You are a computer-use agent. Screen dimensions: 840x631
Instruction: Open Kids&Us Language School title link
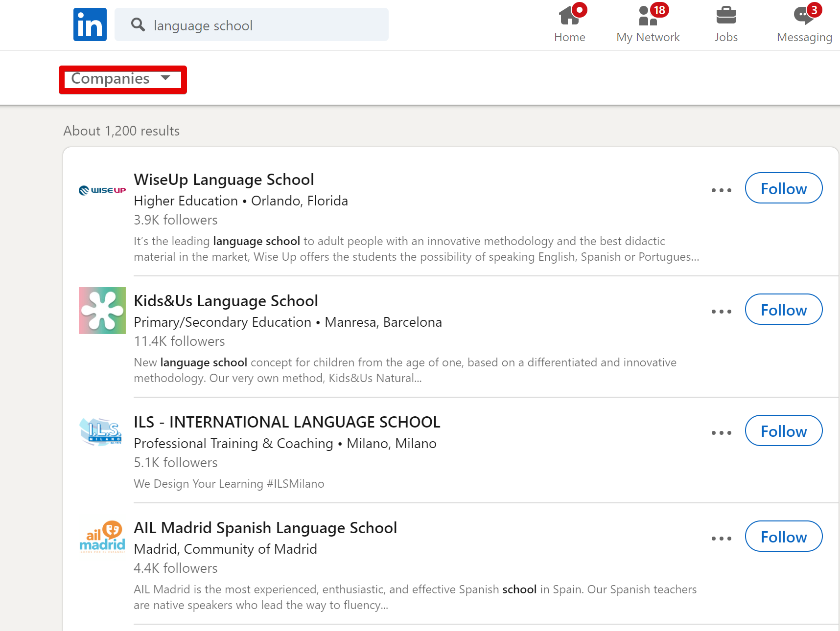pyautogui.click(x=226, y=301)
